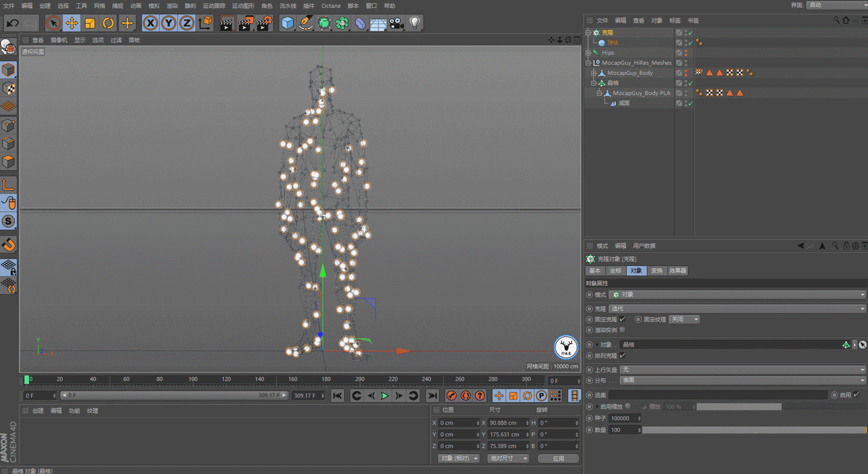Open the 摄像机 viewport menu
868x474 pixels.
59,40
